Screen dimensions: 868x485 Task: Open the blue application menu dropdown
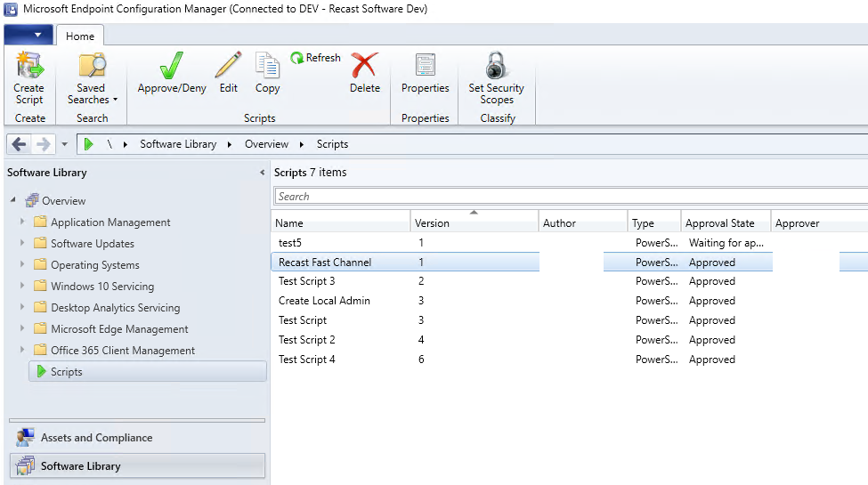[x=28, y=35]
